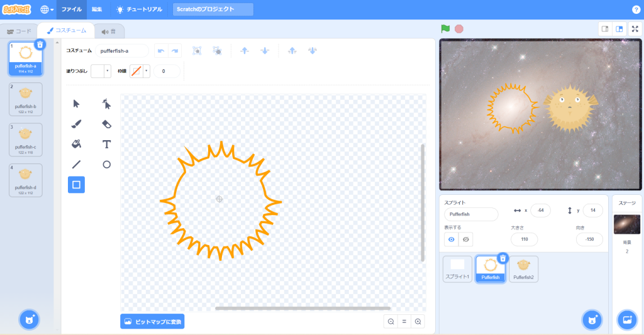Select the Line tool
This screenshot has height=335, width=644.
pyautogui.click(x=76, y=165)
